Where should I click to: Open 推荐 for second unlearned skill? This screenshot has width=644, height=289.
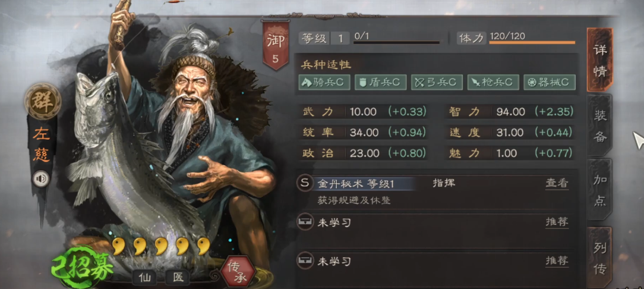pyautogui.click(x=557, y=261)
